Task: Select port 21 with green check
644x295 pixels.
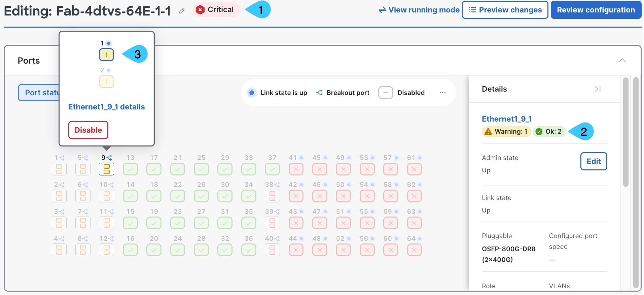Action: click(x=177, y=169)
